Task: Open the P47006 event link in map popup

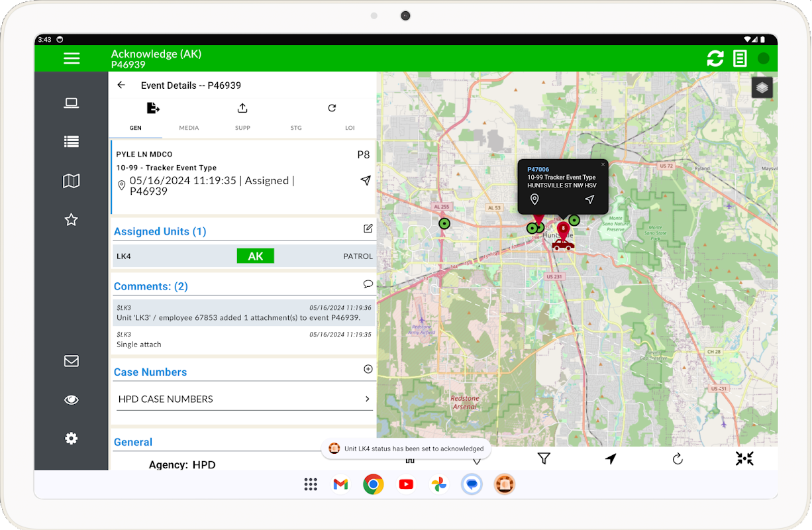Action: (538, 170)
